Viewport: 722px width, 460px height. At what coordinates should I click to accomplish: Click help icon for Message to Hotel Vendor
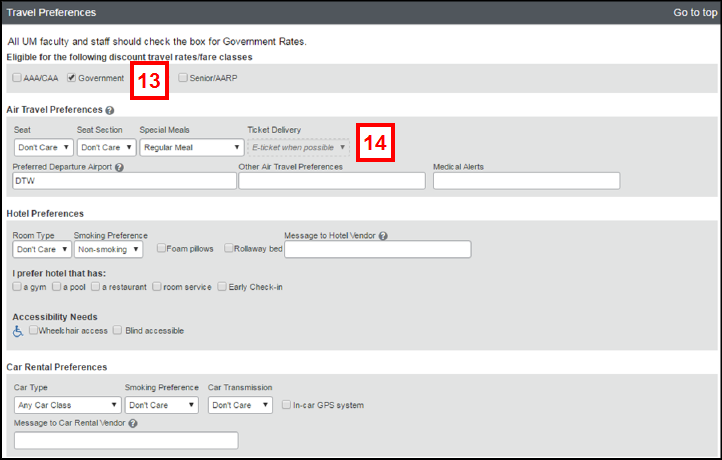pos(383,236)
